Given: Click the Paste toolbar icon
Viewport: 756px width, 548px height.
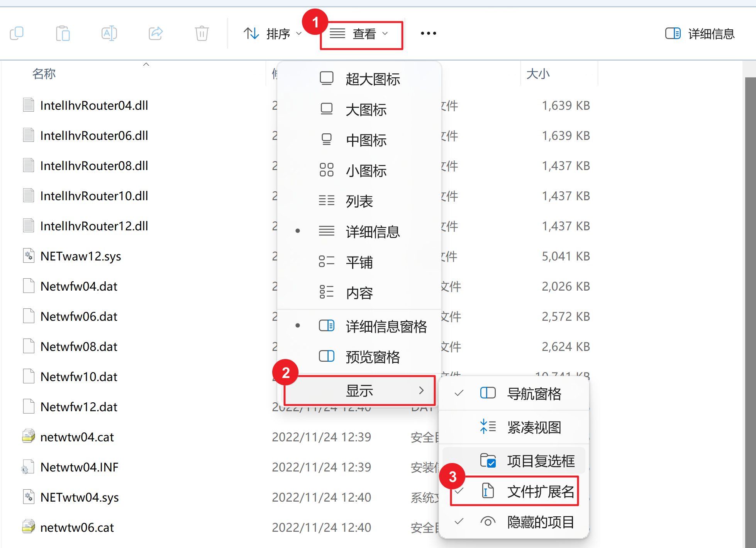Looking at the screenshot, I should tap(63, 33).
